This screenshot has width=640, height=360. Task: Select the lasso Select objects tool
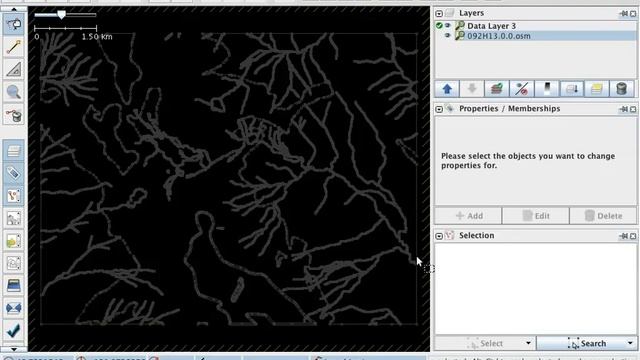[14, 24]
